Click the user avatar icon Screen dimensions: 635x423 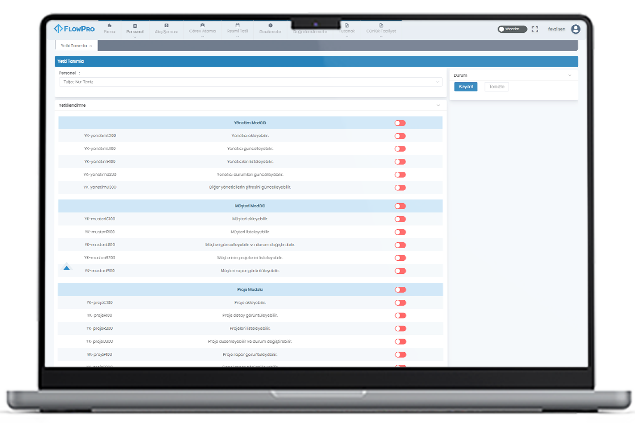point(575,29)
